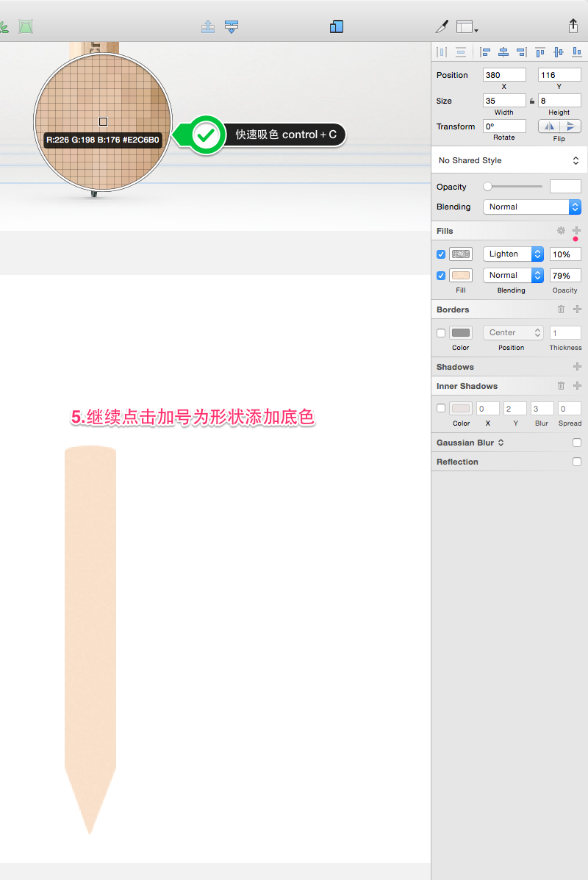The width and height of the screenshot is (588, 880).
Task: Align objects to top edge
Action: click(x=540, y=52)
